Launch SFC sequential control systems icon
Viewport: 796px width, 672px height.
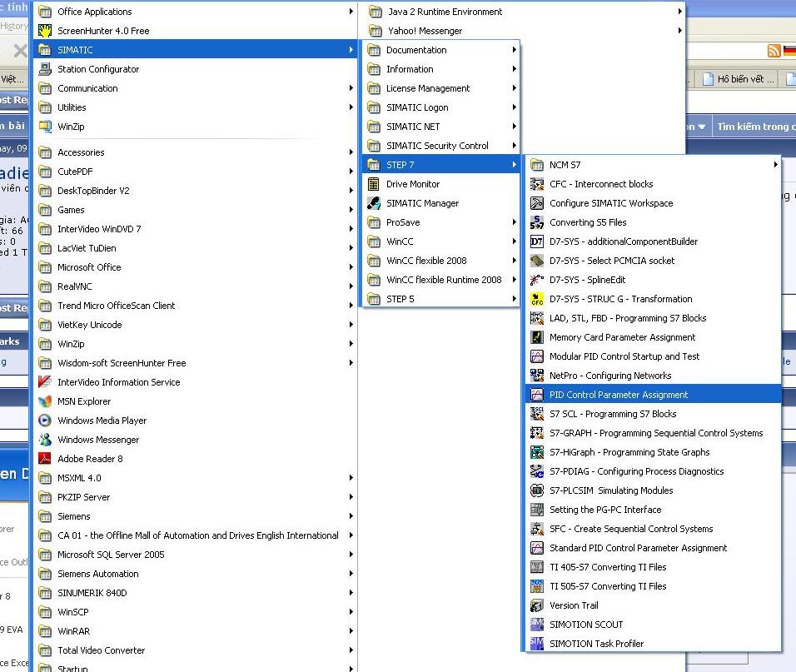coord(536,529)
